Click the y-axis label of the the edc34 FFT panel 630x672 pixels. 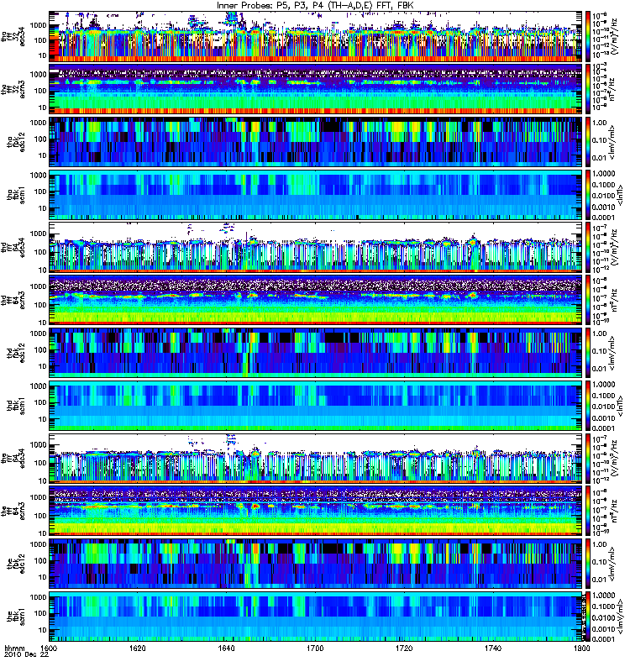click(13, 459)
